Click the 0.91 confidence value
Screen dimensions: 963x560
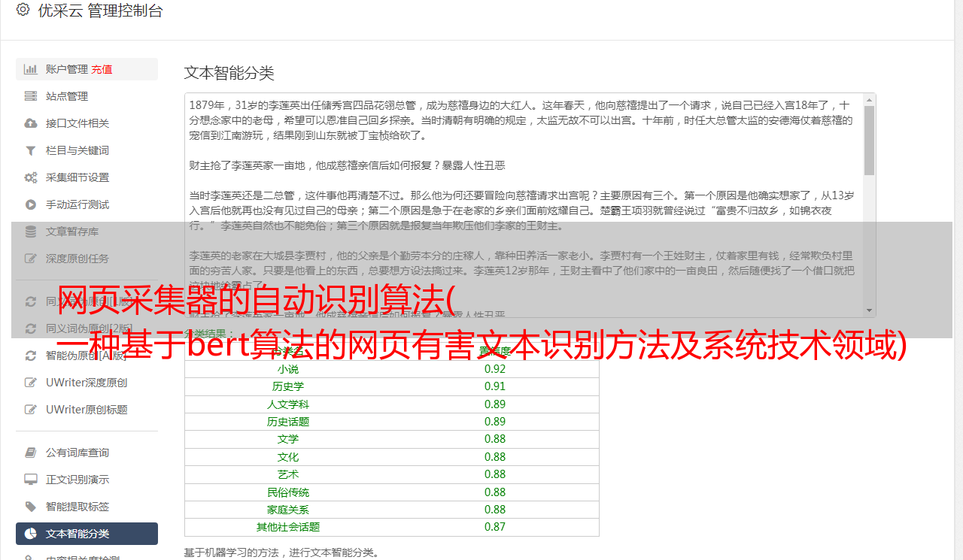tap(495, 386)
